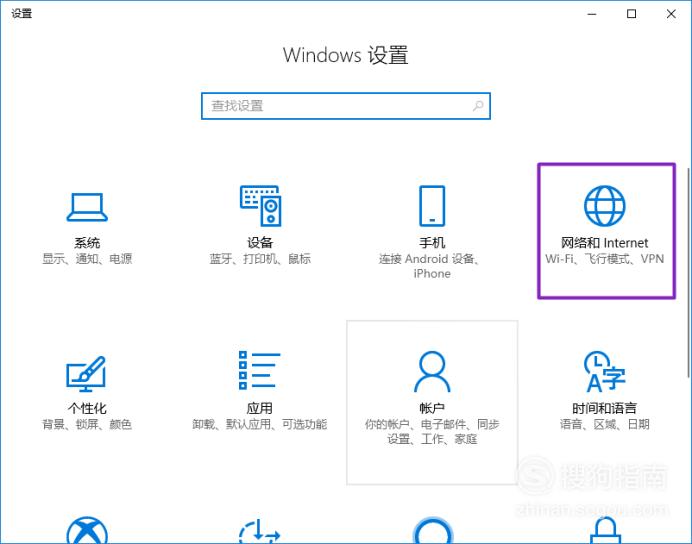The width and height of the screenshot is (692, 544).
Task: Click the vertical scrollbar thumb
Action: click(x=688, y=273)
